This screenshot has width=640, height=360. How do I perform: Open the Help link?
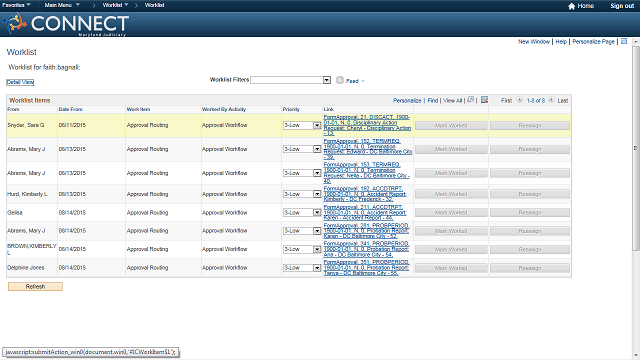point(561,42)
